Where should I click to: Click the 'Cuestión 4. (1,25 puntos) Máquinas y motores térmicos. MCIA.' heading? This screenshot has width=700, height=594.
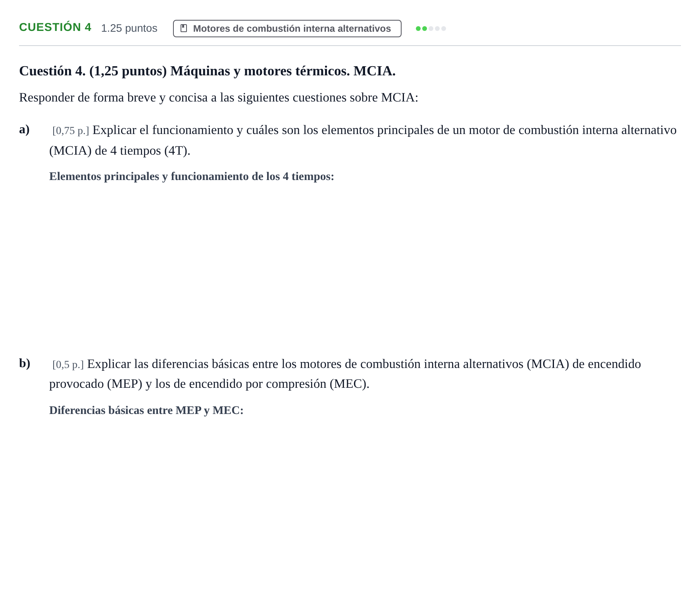[x=207, y=71]
